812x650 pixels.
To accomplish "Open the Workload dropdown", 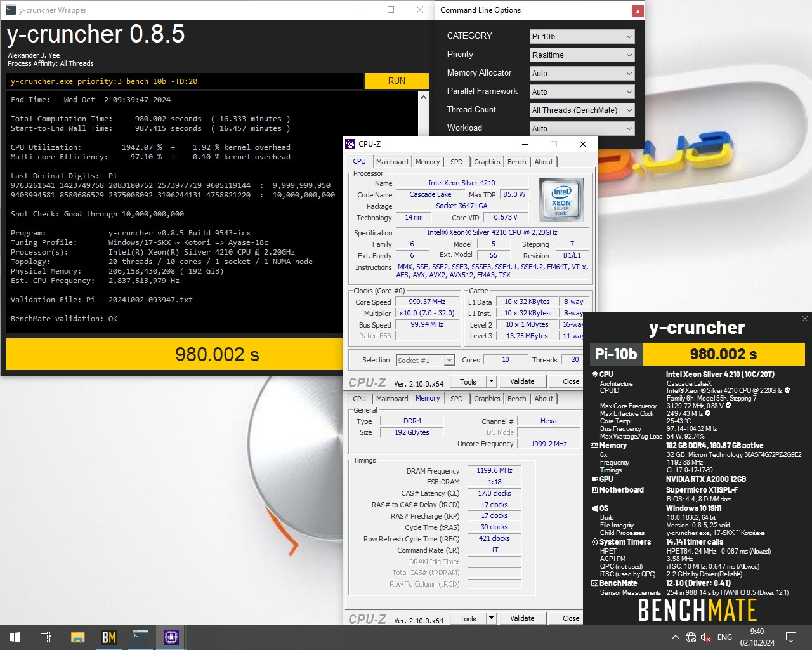I will 582,128.
